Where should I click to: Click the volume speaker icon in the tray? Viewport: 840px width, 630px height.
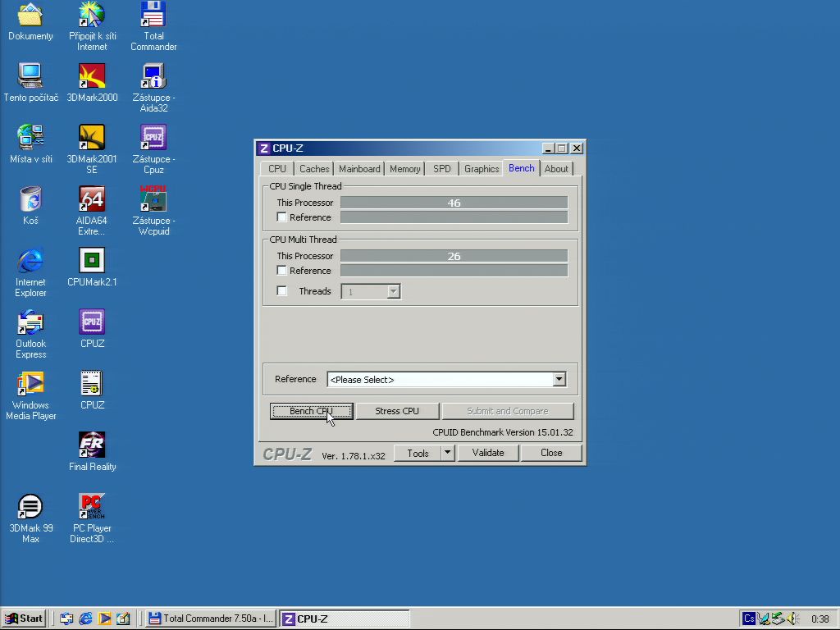[x=793, y=619]
